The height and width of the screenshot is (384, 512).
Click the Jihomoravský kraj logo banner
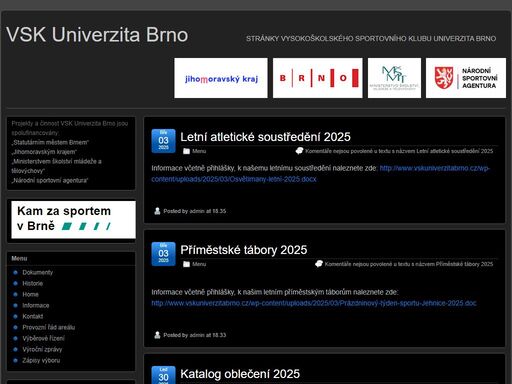pos(221,78)
